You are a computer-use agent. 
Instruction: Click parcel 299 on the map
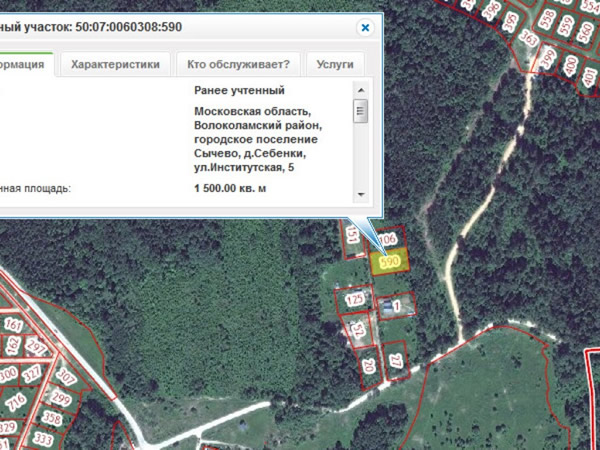pyautogui.click(x=61, y=399)
